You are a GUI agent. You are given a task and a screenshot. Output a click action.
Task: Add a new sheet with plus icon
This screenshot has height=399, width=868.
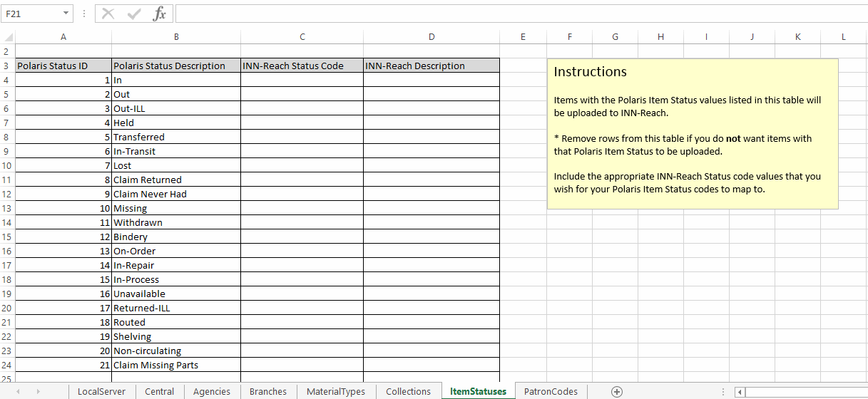[x=617, y=391]
